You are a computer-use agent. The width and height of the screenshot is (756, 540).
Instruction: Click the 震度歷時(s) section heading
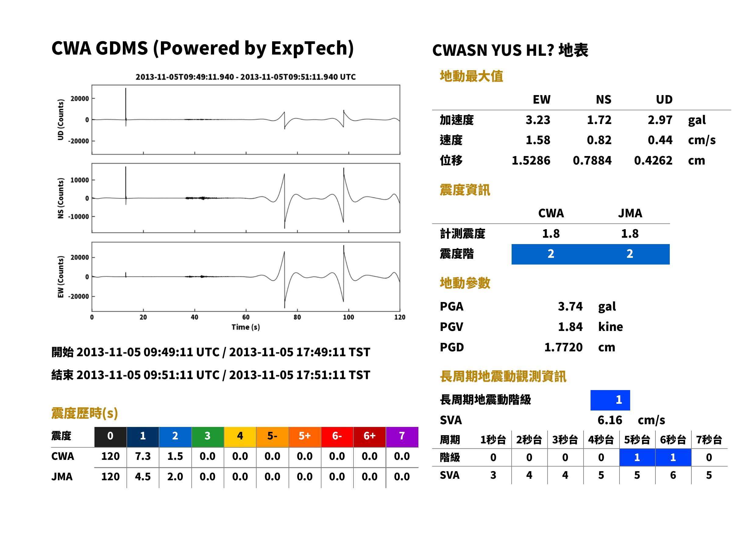84,413
